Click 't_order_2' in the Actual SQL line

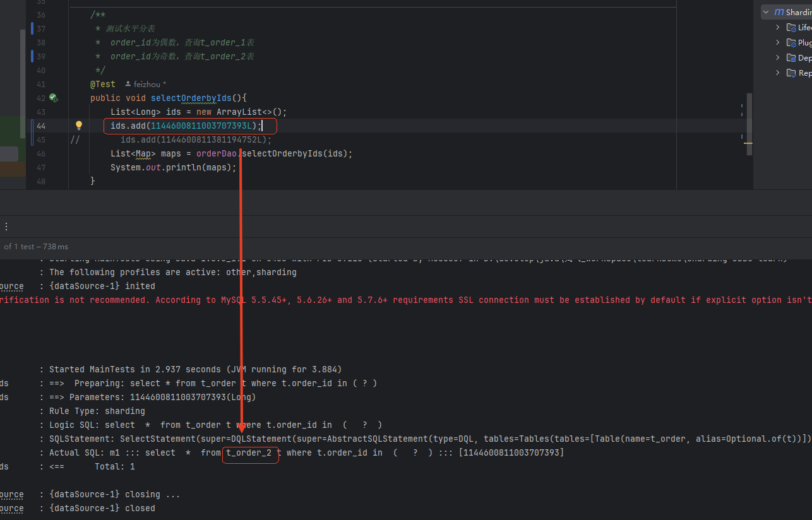(249, 452)
